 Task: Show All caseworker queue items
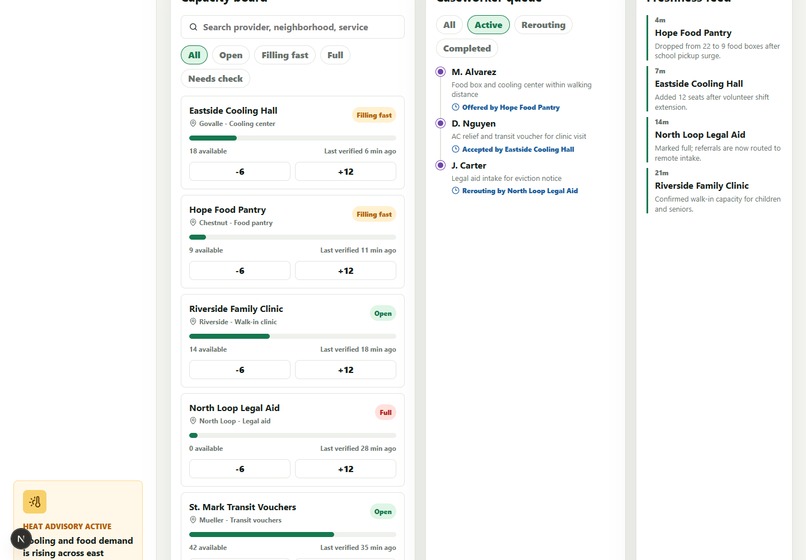(449, 25)
